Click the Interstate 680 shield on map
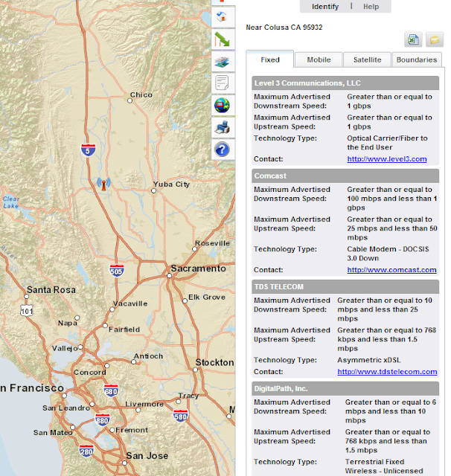Viewport: 451px width, 476px height. (111, 390)
